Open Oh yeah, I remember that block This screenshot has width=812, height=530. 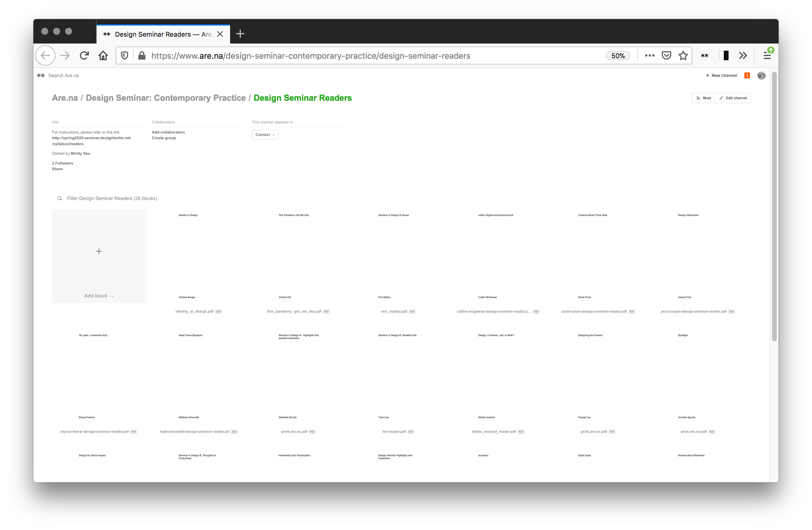click(99, 376)
